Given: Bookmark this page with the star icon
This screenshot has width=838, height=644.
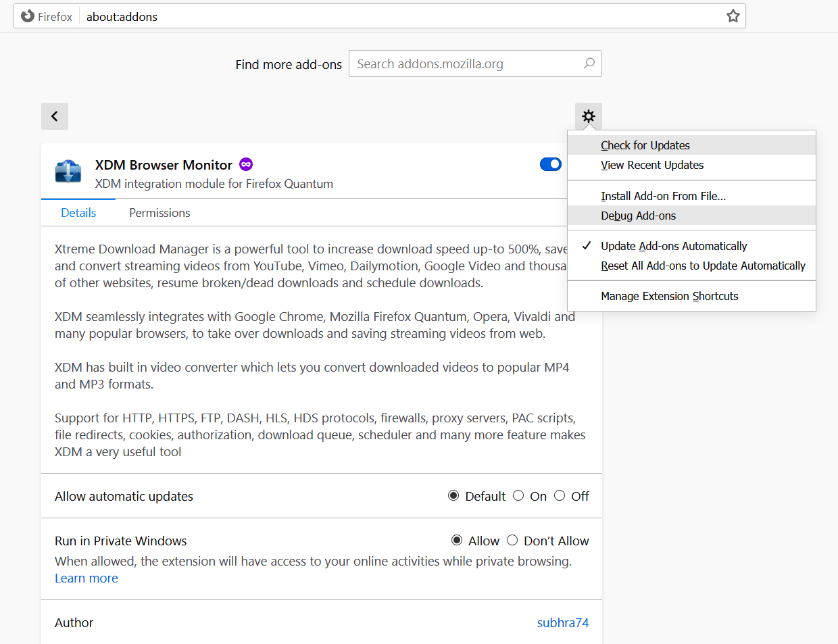Looking at the screenshot, I should [x=733, y=16].
